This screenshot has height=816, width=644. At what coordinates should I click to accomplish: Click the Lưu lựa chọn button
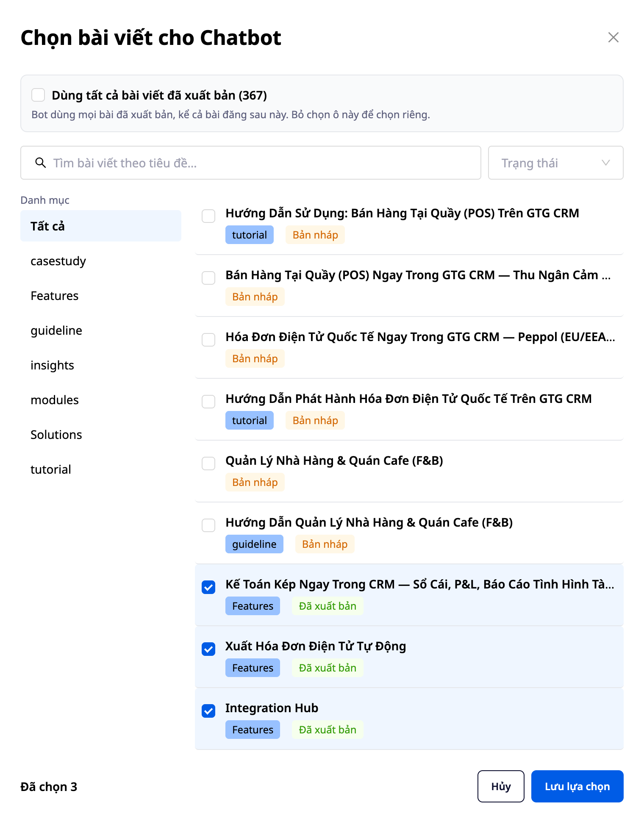click(577, 786)
